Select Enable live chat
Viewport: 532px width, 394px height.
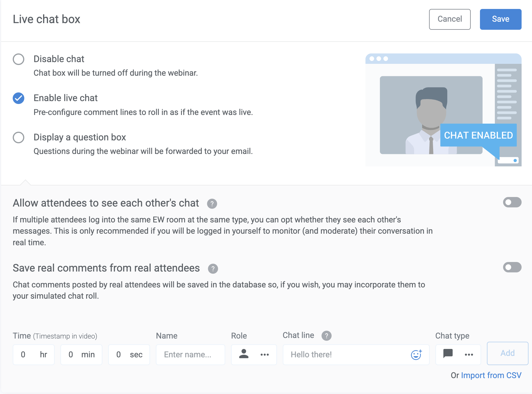coord(18,98)
